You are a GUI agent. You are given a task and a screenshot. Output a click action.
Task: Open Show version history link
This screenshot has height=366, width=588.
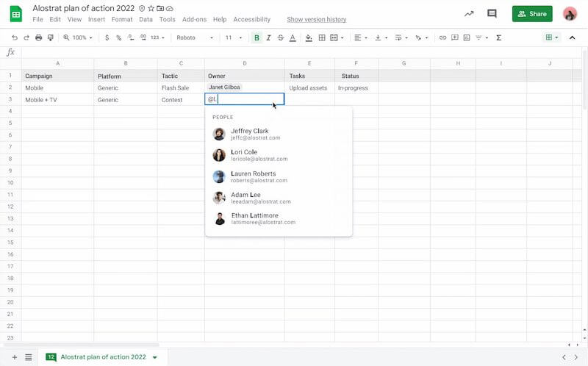[x=317, y=19]
